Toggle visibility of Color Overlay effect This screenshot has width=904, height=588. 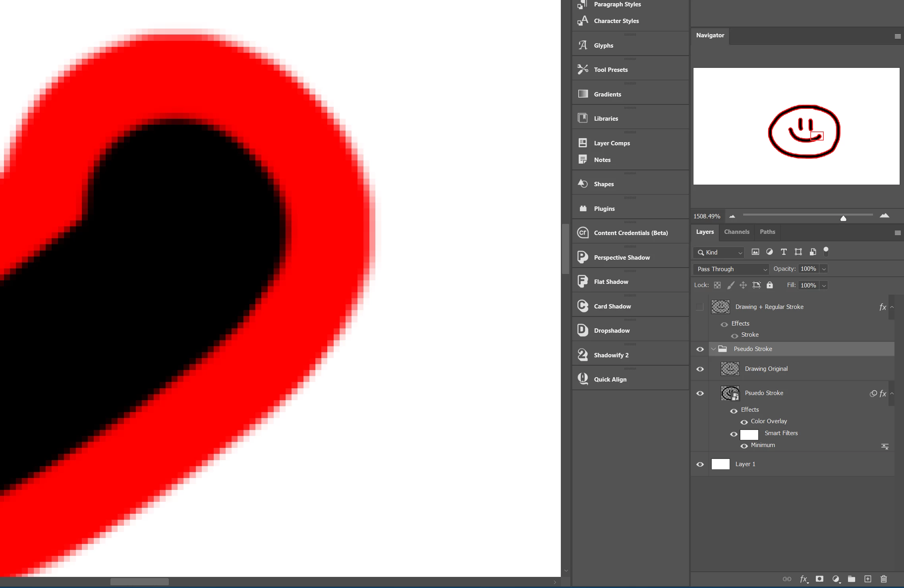(744, 422)
